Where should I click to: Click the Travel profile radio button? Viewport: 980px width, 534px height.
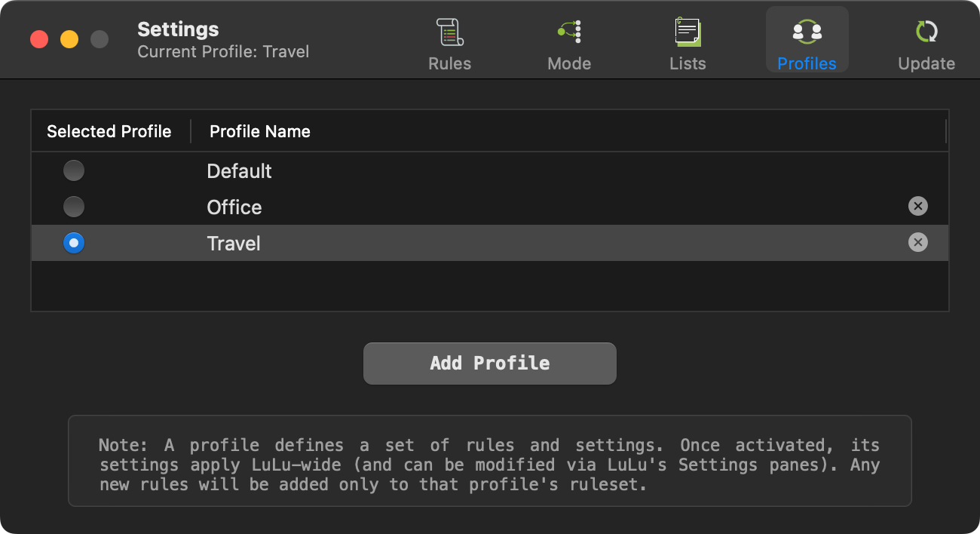point(74,242)
